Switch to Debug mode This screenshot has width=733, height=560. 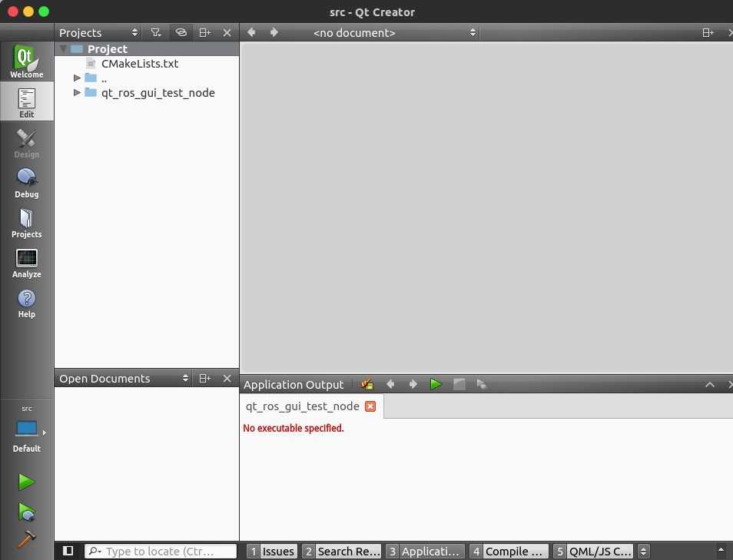click(x=27, y=182)
